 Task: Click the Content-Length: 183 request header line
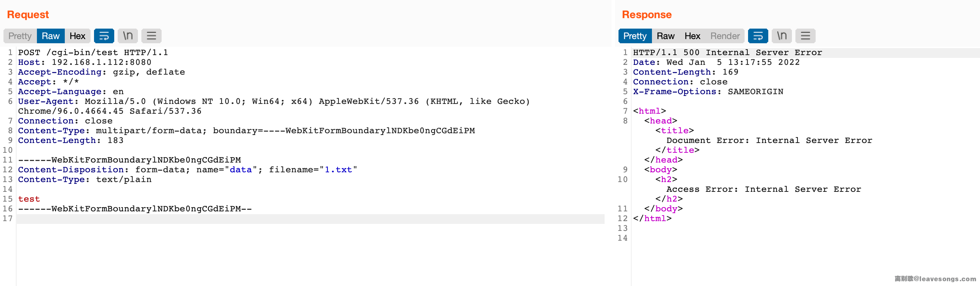[71, 141]
